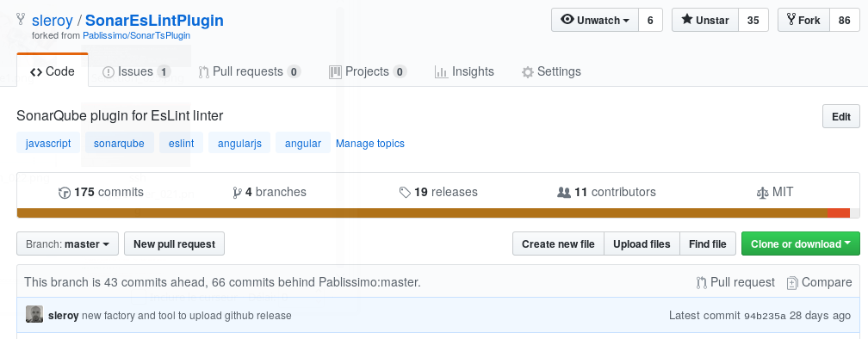
Task: Select the eslint topic tag
Action: [181, 143]
